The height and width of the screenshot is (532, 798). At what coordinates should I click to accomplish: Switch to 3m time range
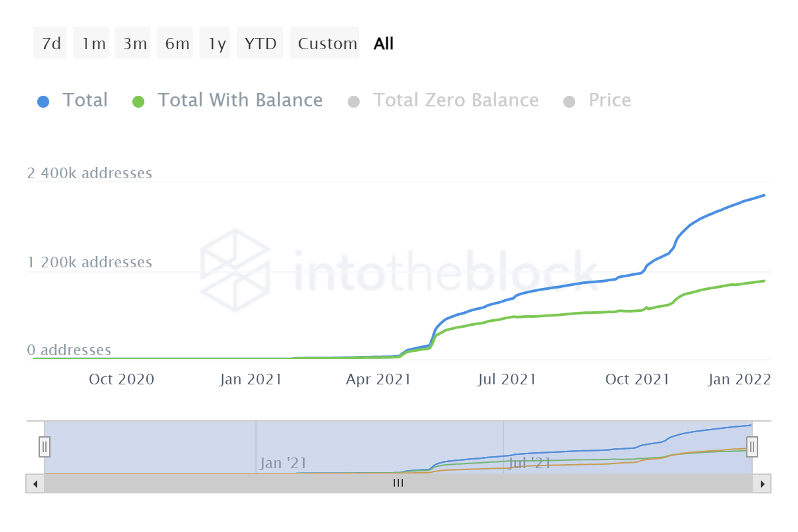(134, 43)
